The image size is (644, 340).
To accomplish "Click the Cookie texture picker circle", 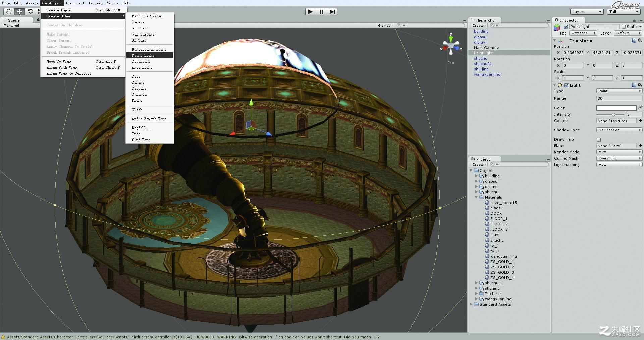I will [640, 121].
